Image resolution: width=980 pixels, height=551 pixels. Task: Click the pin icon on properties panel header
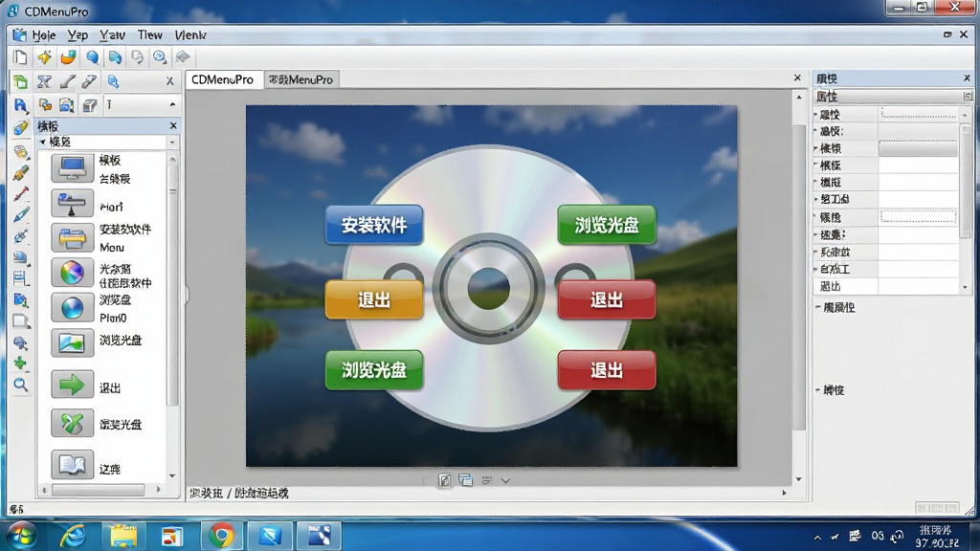968,97
